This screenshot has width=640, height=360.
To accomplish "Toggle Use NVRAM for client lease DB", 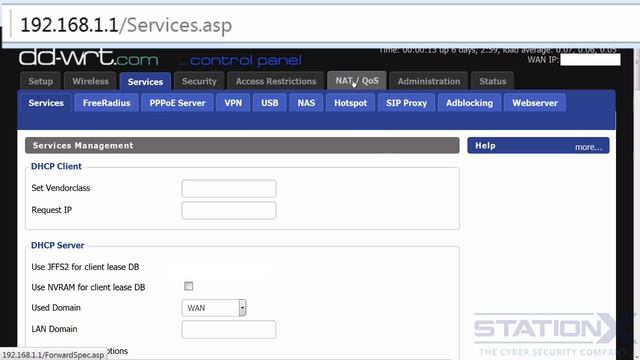I will [189, 286].
